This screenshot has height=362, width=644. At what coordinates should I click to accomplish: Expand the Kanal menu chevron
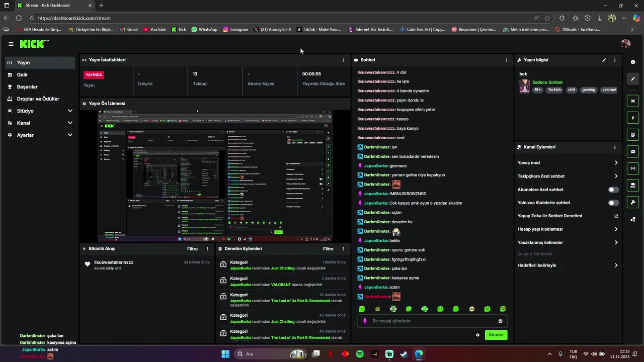click(70, 123)
